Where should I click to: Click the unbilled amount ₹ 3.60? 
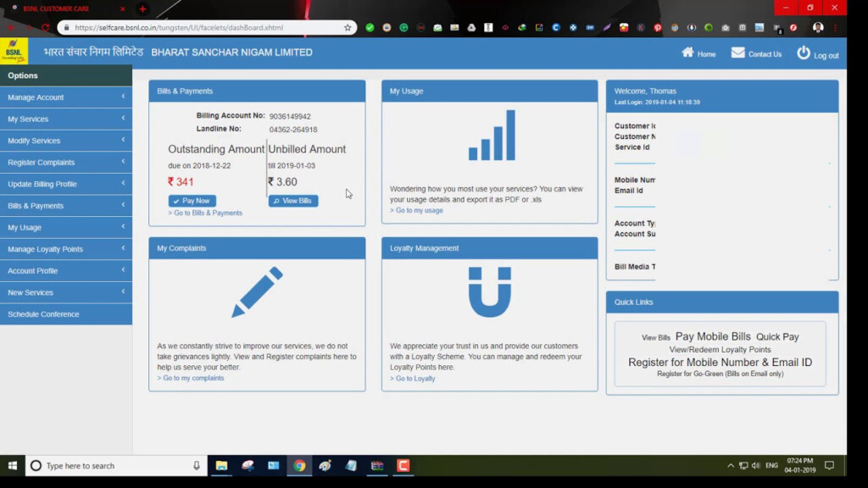pos(282,181)
